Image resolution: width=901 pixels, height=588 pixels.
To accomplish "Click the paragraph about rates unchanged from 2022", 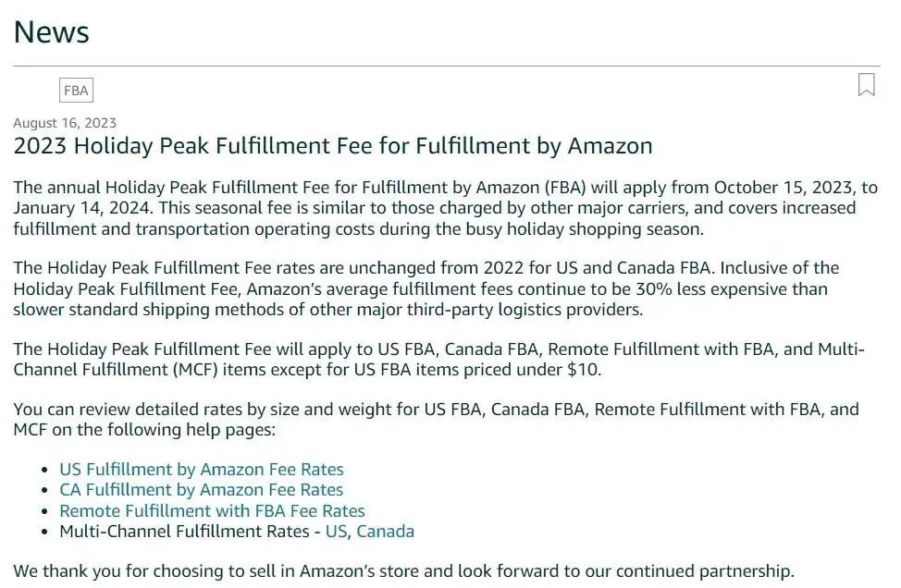I will click(x=426, y=288).
